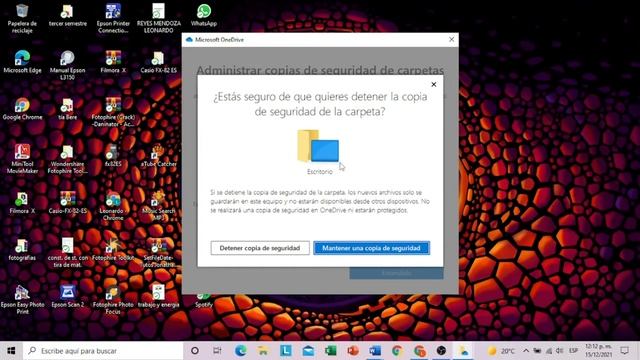The width and height of the screenshot is (640, 360).
Task: Open Cortana from the taskbar circle icon
Action: [x=195, y=351]
